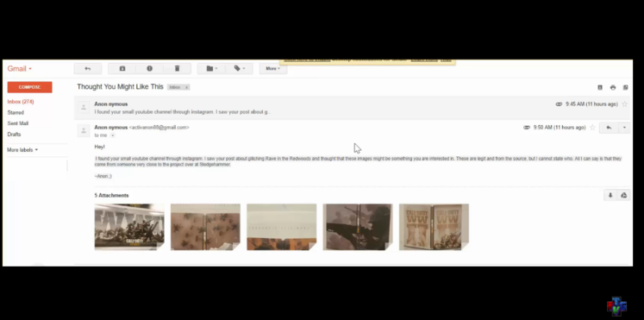Image resolution: width=644 pixels, height=320 pixels.
Task: Open the Inbox (274) folder
Action: pyautogui.click(x=21, y=102)
